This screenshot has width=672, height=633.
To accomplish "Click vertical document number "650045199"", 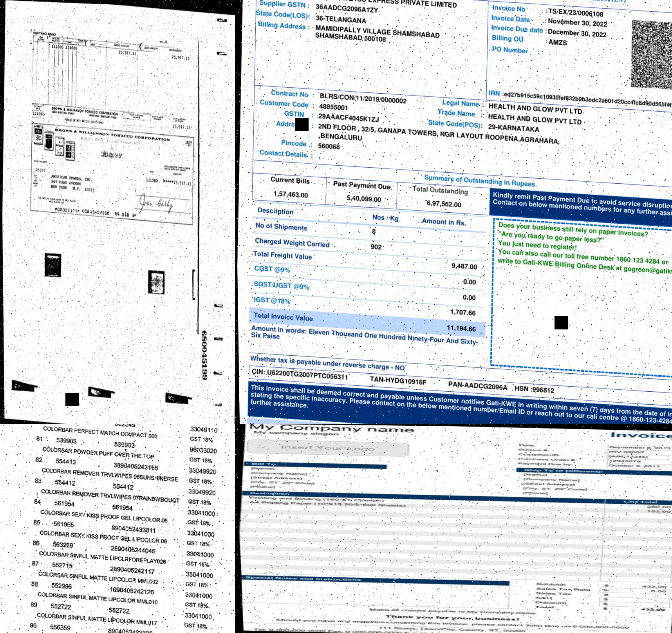I will coord(204,355).
